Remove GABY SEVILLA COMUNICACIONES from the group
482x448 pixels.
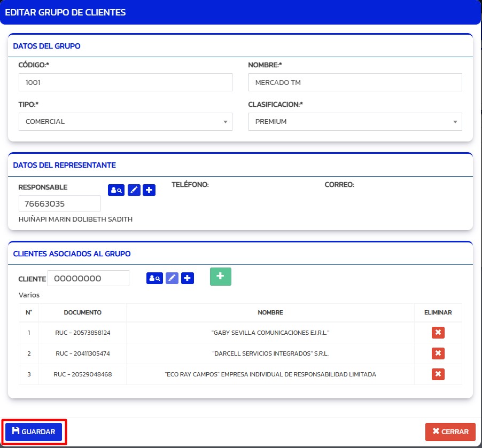[438, 333]
